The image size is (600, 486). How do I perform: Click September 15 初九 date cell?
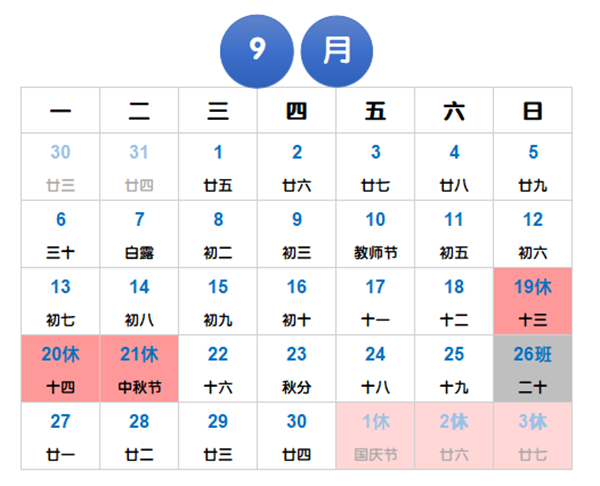tap(218, 301)
